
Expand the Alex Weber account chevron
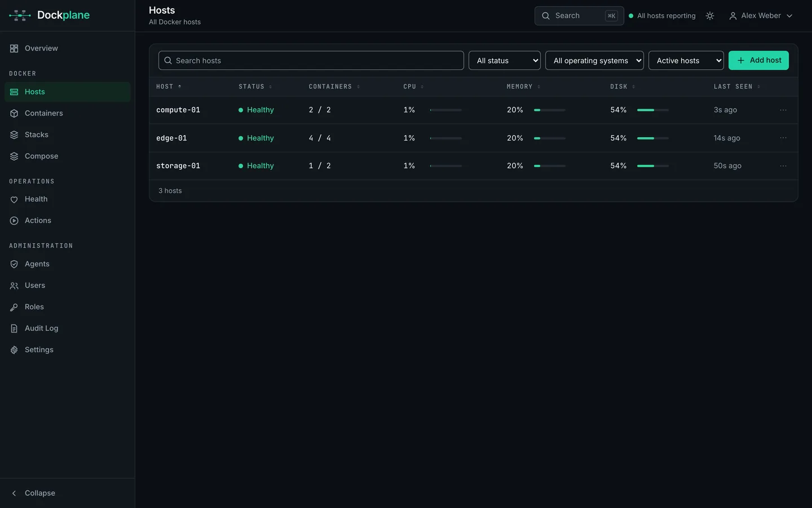click(789, 16)
